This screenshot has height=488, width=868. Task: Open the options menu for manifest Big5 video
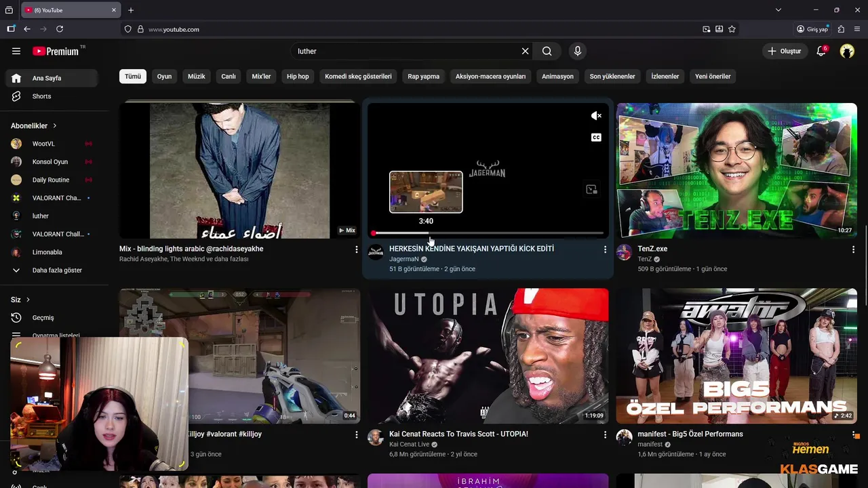click(853, 434)
